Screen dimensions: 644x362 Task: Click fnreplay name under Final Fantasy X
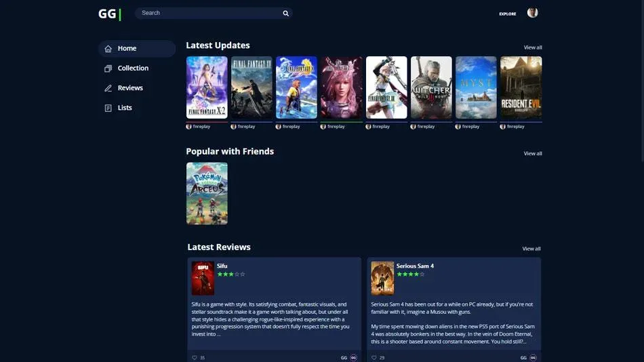tap(291, 127)
